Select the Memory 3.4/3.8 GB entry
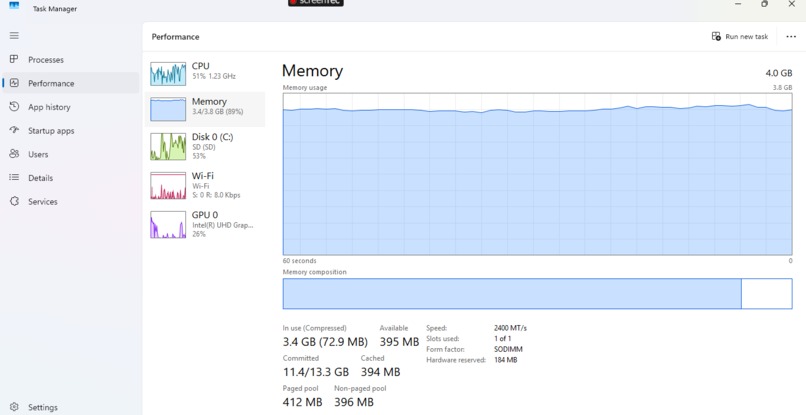The image size is (806, 415). point(205,109)
